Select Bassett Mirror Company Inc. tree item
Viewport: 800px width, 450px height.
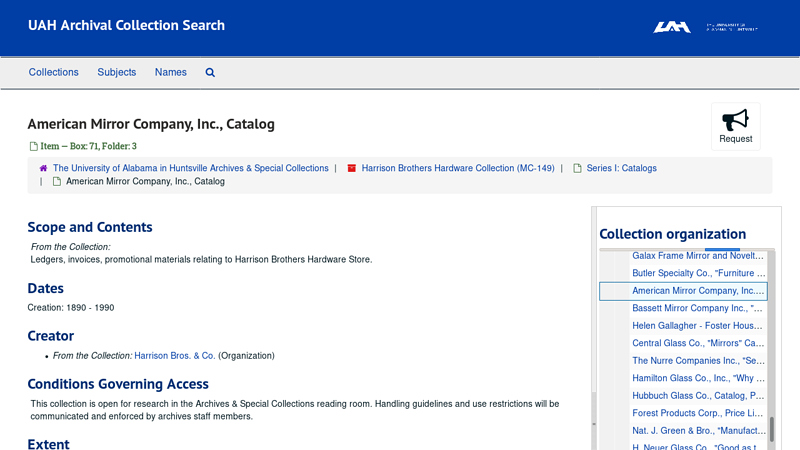tap(697, 308)
